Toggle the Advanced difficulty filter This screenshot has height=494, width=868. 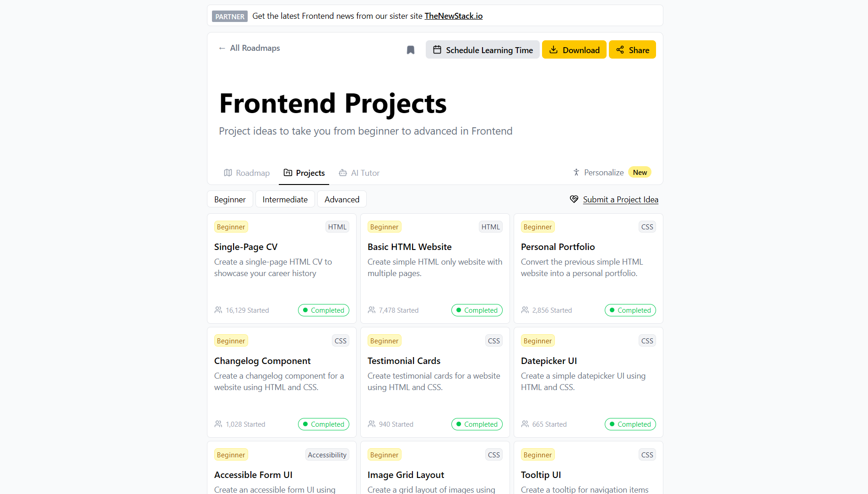[342, 200]
